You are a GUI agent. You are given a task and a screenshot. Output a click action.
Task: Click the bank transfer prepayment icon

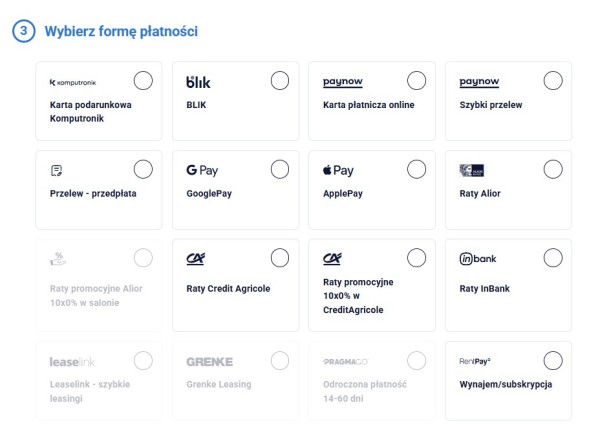click(x=57, y=171)
